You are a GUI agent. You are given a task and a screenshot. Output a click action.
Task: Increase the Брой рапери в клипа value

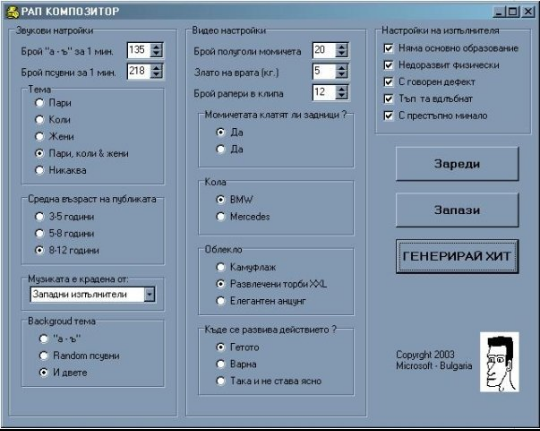tap(342, 89)
